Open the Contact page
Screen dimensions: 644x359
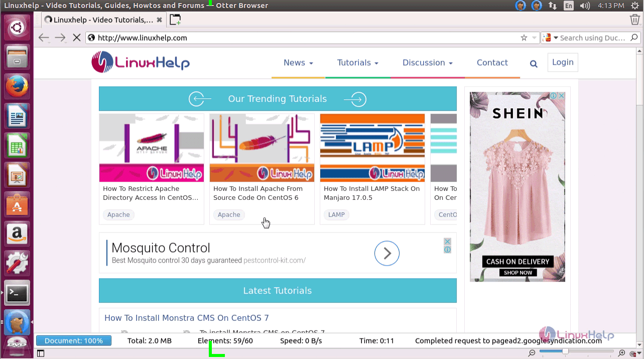pos(492,63)
